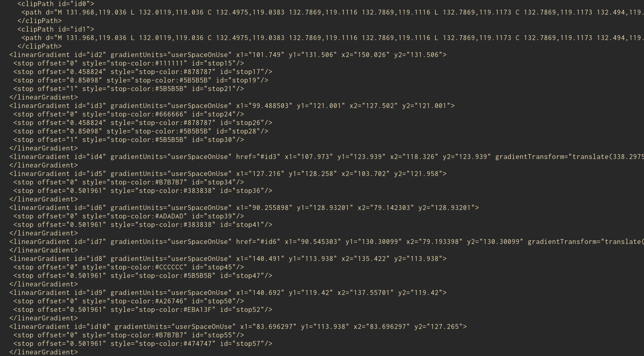Click the linearGradient id2 opening tag
Viewport: 644px width, 356px height.
pyautogui.click(x=228, y=55)
